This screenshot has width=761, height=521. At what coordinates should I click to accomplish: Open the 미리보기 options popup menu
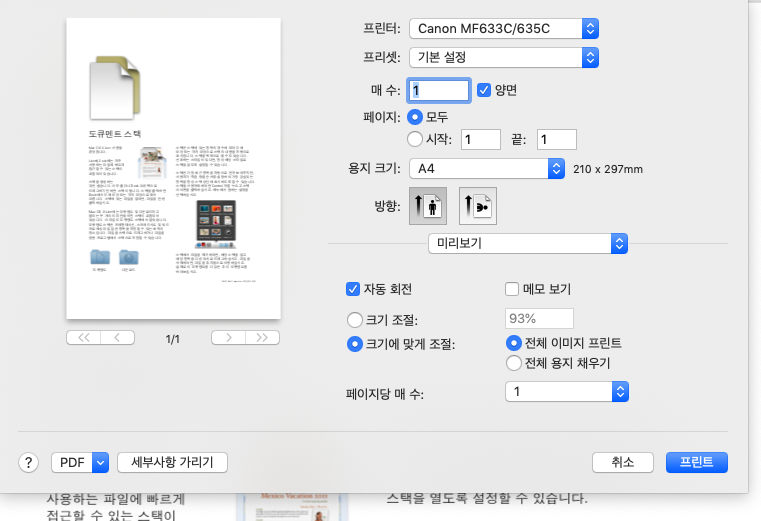click(x=527, y=243)
